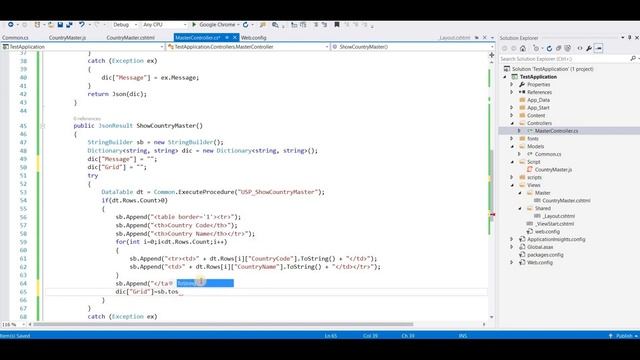Open the zoom percentage dropdown
The width and height of the screenshot is (640, 360).
23,324
